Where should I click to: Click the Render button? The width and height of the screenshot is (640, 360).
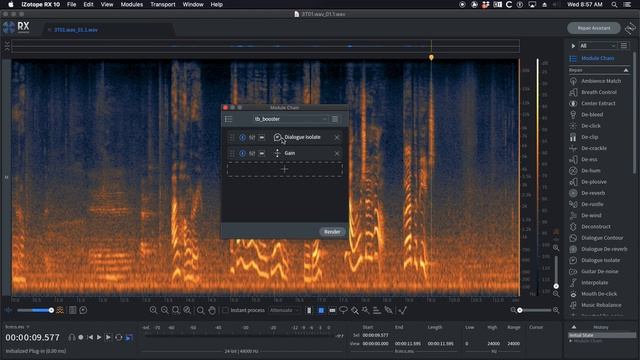pyautogui.click(x=332, y=232)
